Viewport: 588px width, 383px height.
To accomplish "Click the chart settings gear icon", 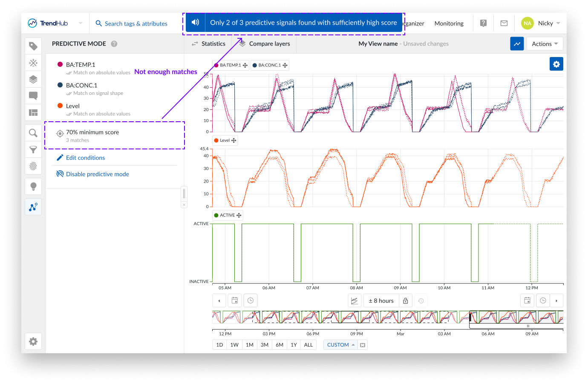I will (x=556, y=64).
